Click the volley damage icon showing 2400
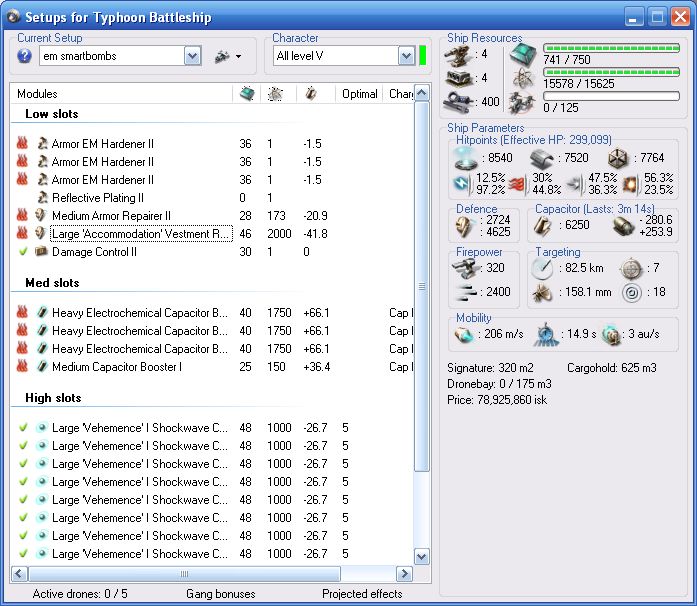697x606 pixels. (x=465, y=292)
